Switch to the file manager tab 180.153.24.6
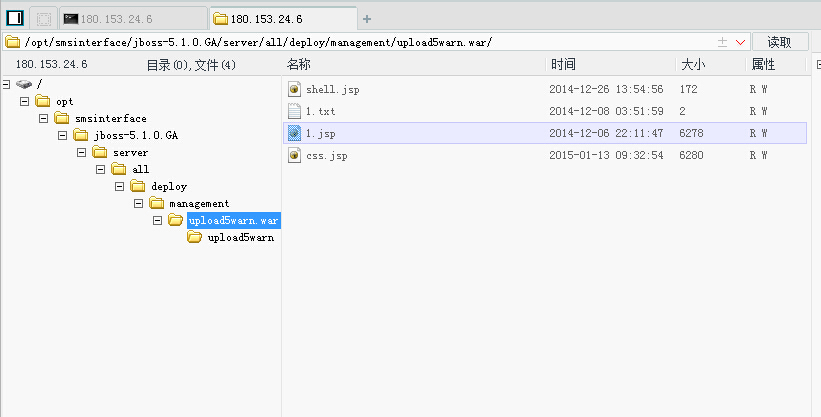 click(283, 19)
